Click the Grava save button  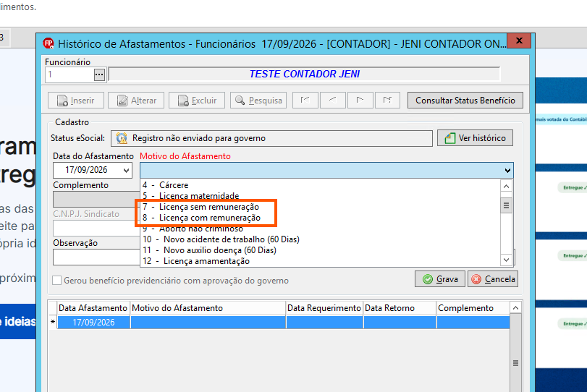(x=440, y=279)
